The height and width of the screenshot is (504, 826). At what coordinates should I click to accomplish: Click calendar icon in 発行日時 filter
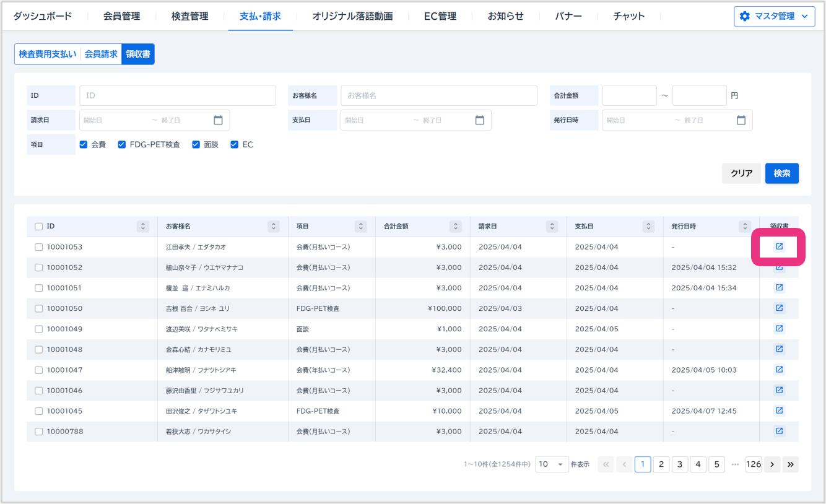(x=741, y=120)
